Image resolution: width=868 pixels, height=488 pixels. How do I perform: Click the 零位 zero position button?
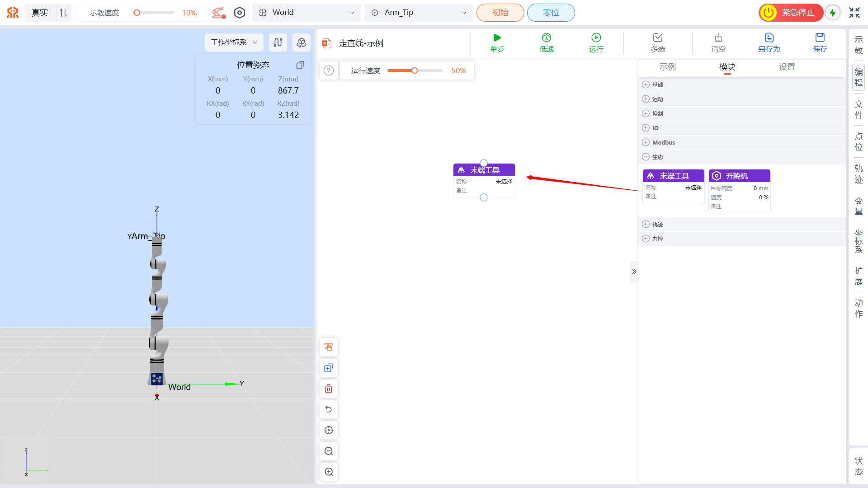coord(551,13)
